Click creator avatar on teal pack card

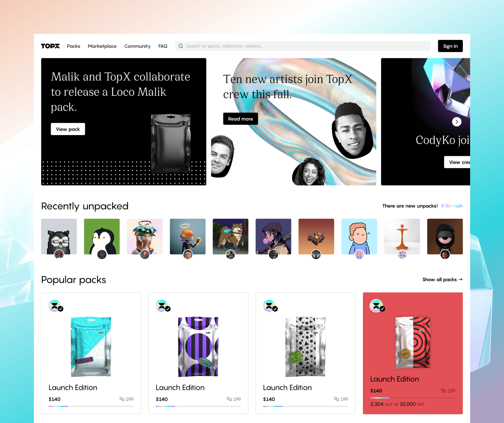tap(55, 306)
